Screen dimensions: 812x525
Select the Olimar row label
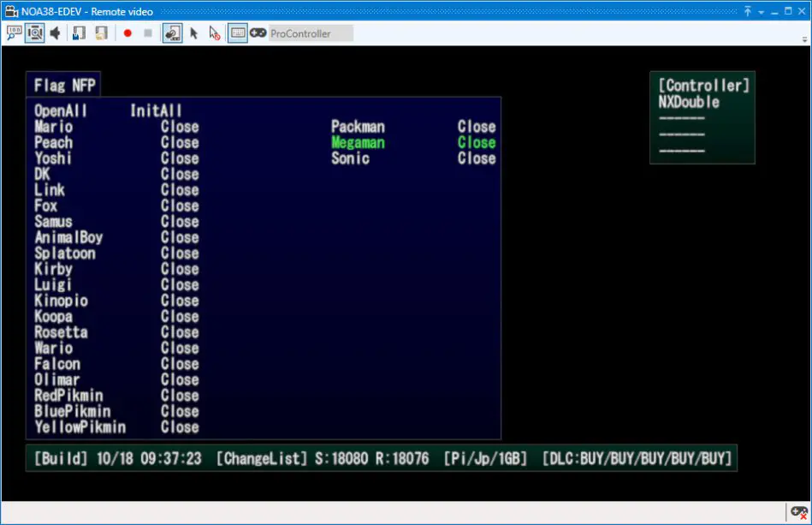click(57, 379)
